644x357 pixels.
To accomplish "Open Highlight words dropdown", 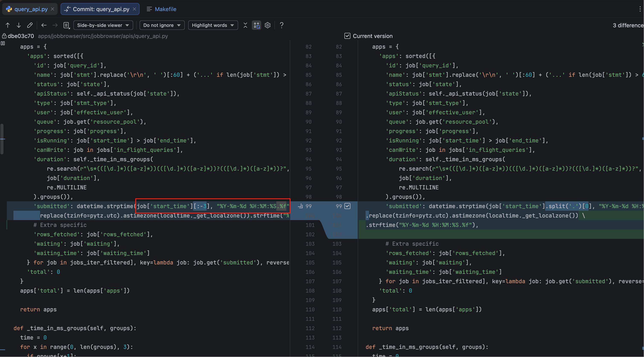I will (x=213, y=25).
